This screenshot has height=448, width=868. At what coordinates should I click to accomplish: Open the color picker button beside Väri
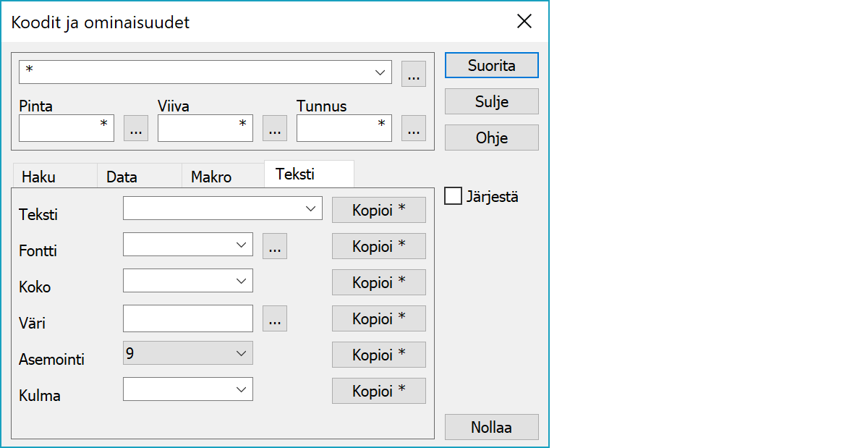tap(274, 318)
